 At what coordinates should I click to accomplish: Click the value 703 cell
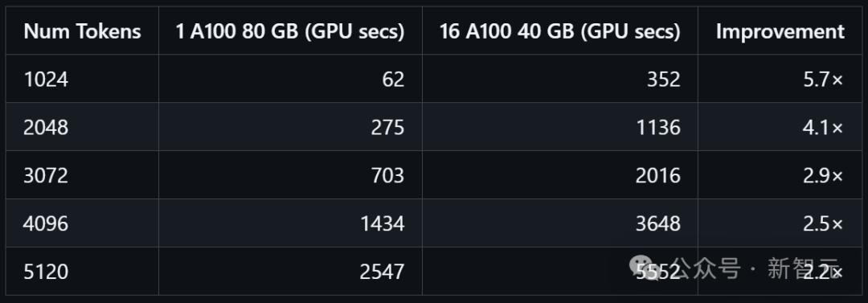tap(290, 175)
